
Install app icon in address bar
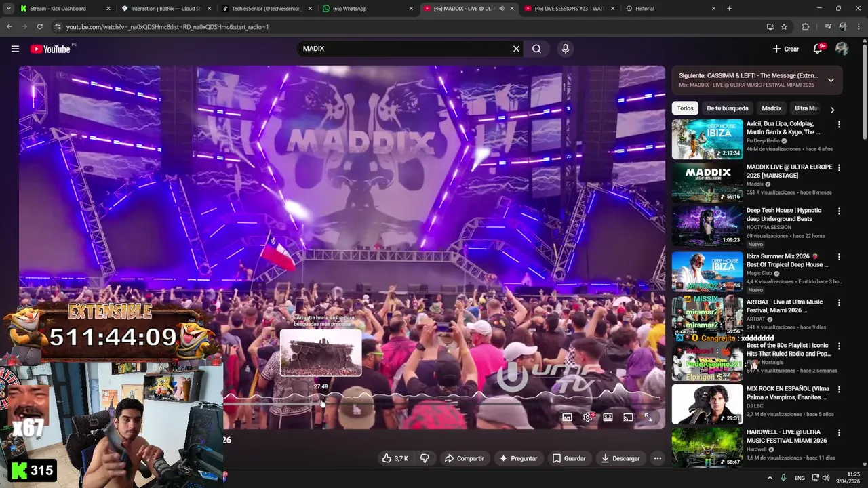770,26
